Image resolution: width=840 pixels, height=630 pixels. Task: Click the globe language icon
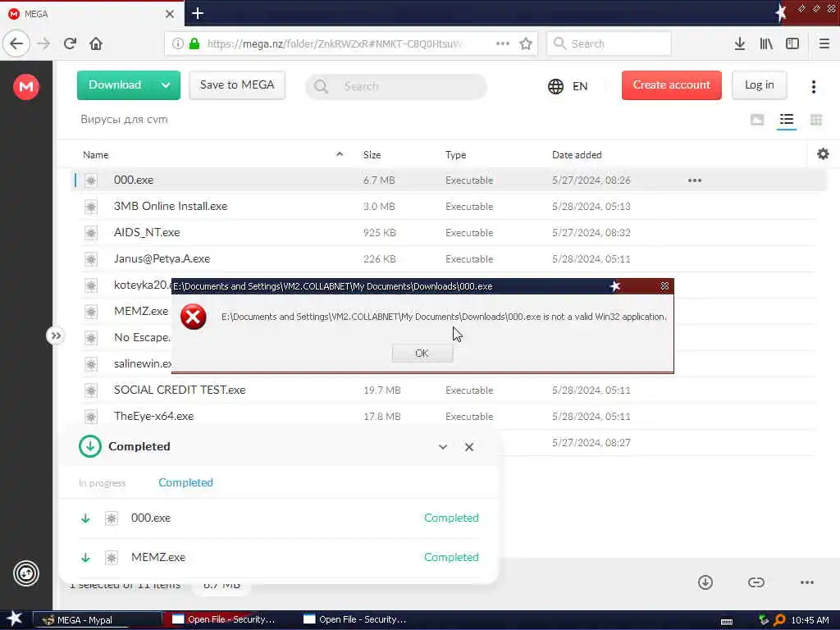(555, 86)
